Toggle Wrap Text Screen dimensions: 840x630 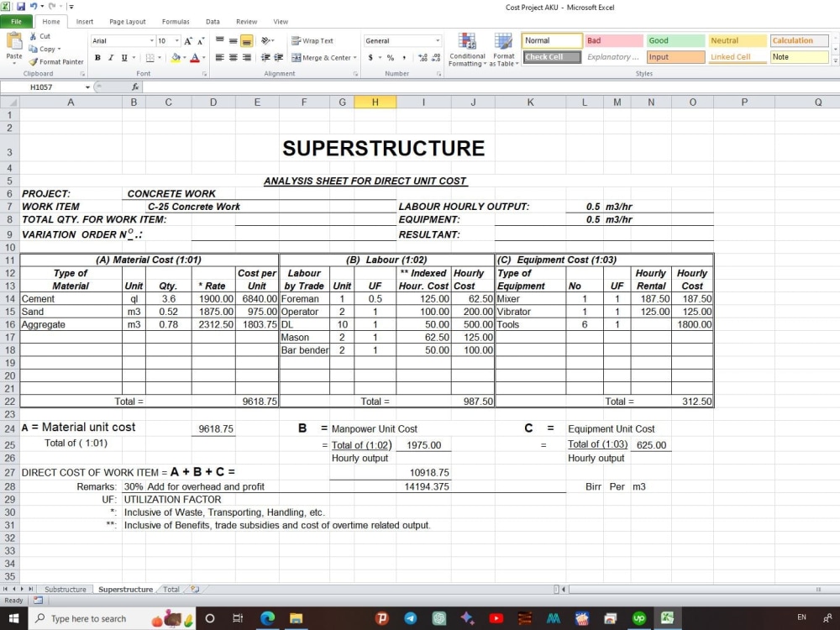coord(312,40)
